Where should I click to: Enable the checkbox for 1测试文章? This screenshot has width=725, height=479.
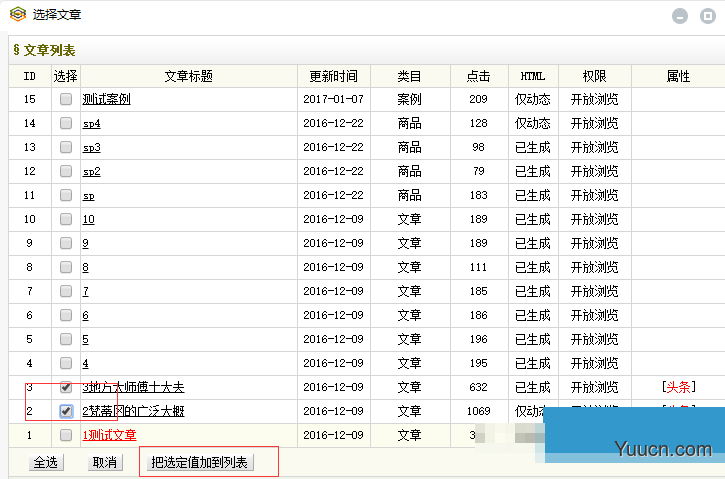[66, 435]
